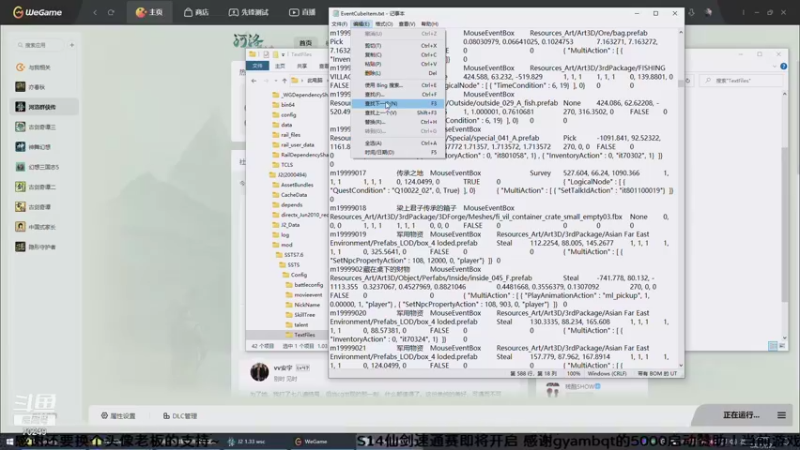The width and height of the screenshot is (800, 450).
Task: Open 属性设置 settings at bottom bar
Action: [x=118, y=416]
